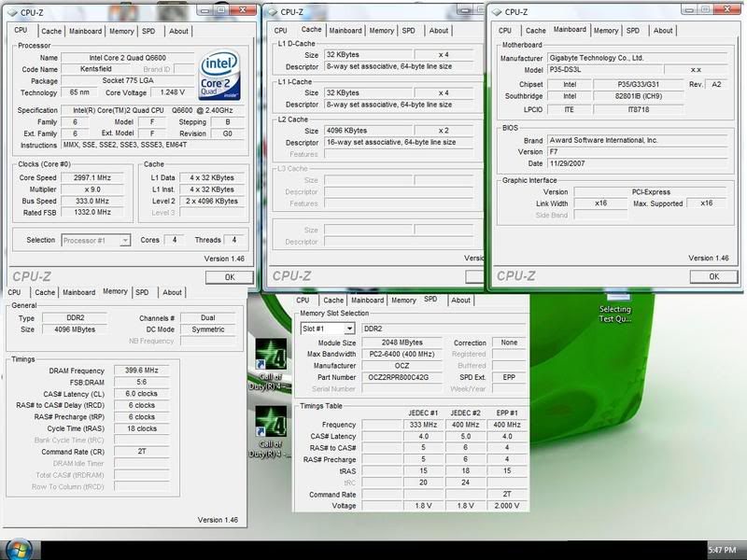The height and width of the screenshot is (560, 747).
Task: Open the Mainboard tab above the General memory group
Action: [79, 292]
